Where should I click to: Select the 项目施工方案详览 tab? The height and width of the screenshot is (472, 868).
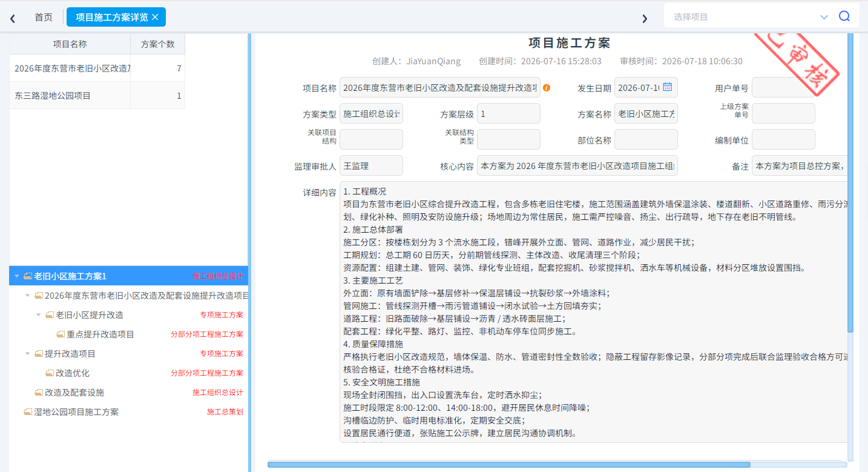(x=116, y=17)
